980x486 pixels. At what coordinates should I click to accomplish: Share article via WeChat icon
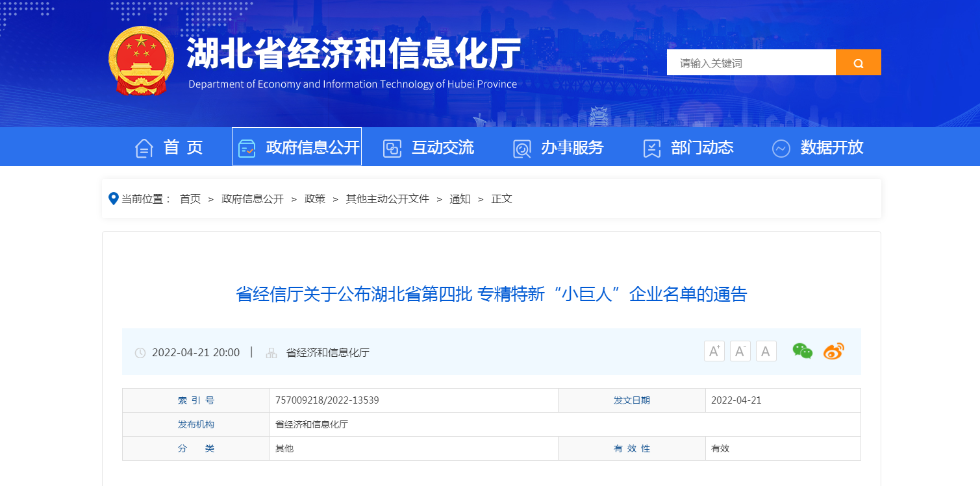802,351
